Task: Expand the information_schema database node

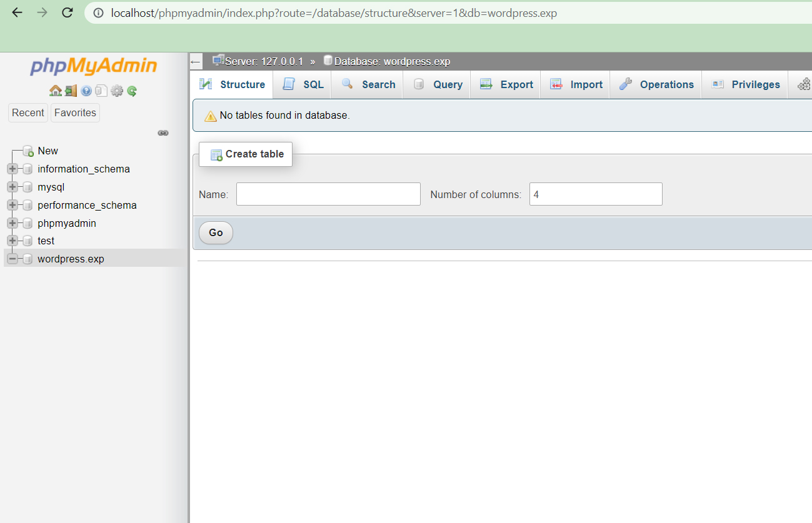Action: coord(13,169)
